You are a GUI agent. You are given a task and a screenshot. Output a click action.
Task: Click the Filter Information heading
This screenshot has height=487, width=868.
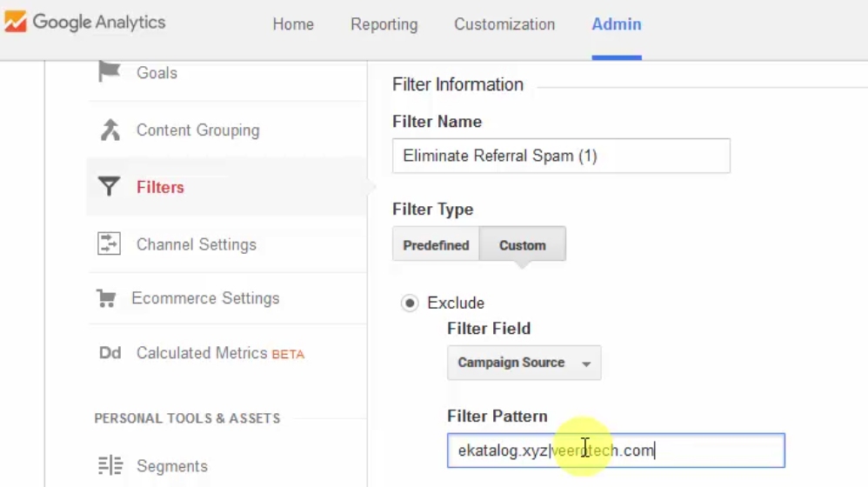pyautogui.click(x=457, y=84)
